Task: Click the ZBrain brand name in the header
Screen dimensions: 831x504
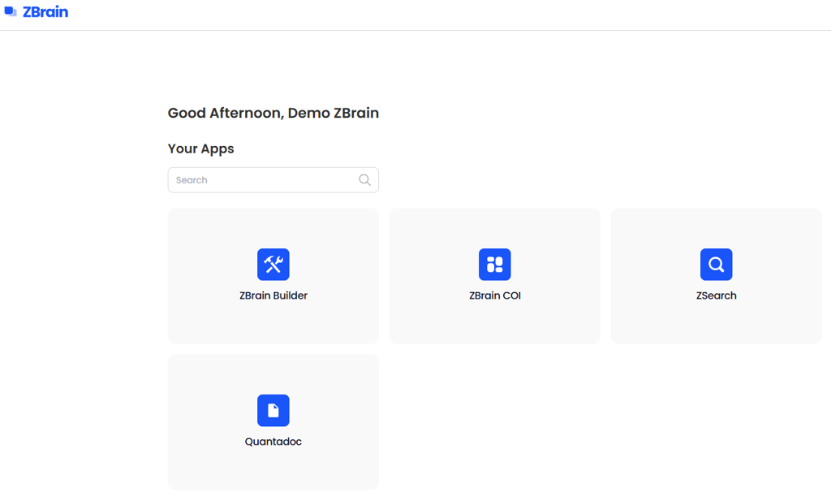Action: coord(45,12)
